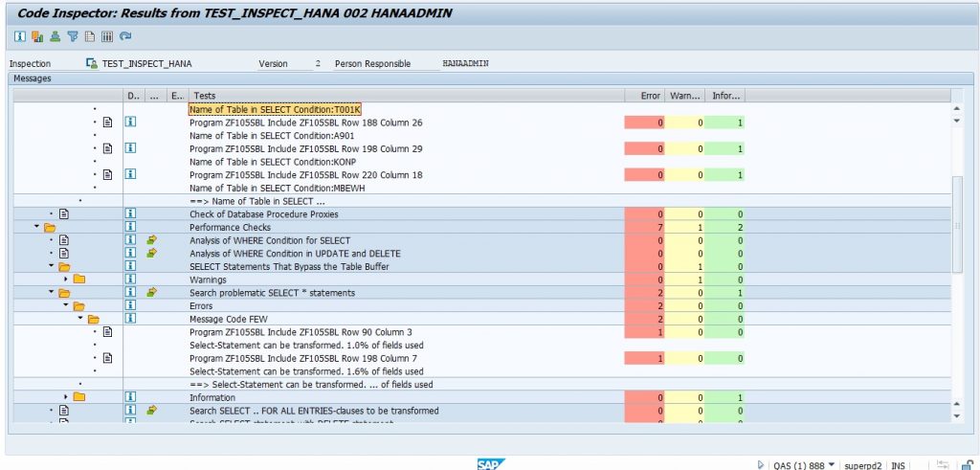
Task: Click document icon for Check of Database Procedure Proxies
Action: pos(64,214)
